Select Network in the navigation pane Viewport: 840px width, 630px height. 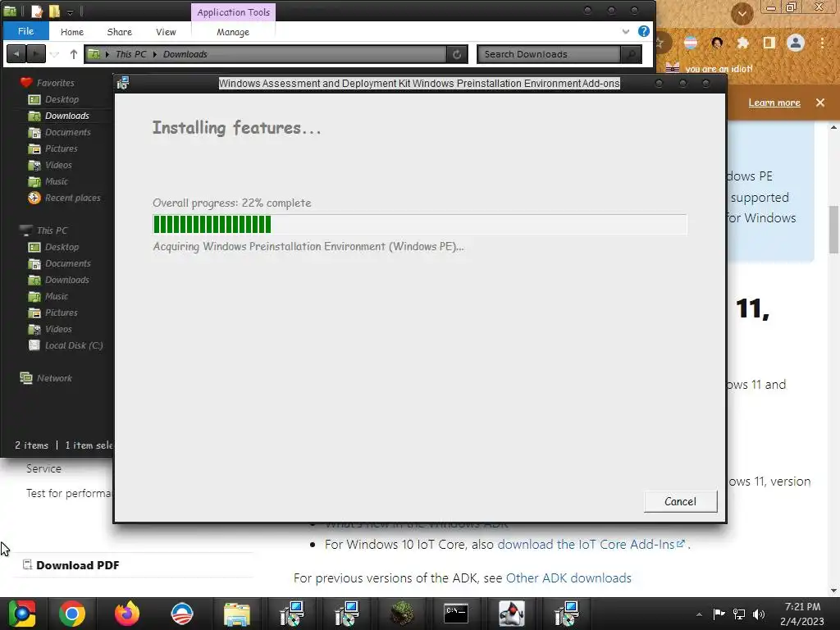pos(54,378)
